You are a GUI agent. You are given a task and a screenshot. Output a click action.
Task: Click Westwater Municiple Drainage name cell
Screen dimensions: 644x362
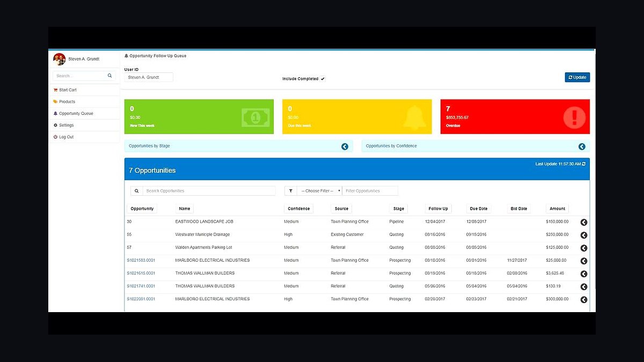[202, 234]
